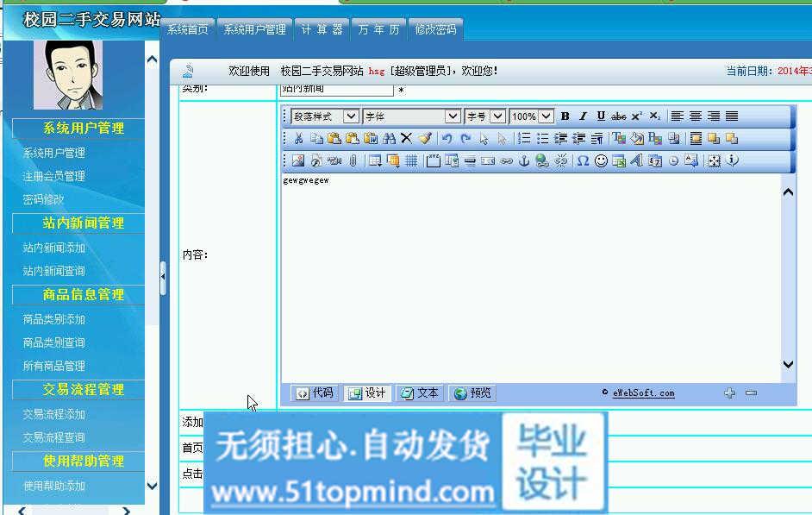Open the find and replace binoculars icon
Viewport: 812px width, 515px height.
(389, 138)
